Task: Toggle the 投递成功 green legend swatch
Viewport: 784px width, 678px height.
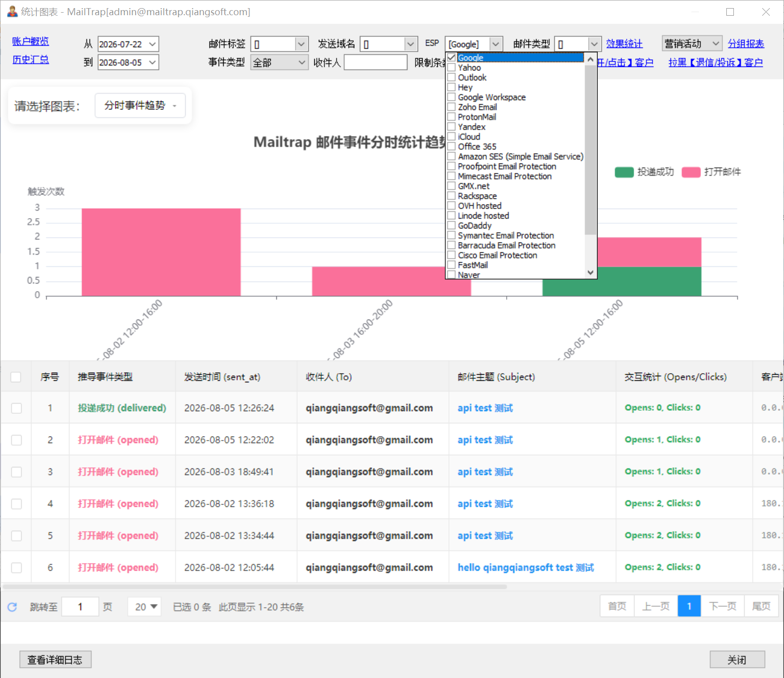Action: [x=624, y=172]
